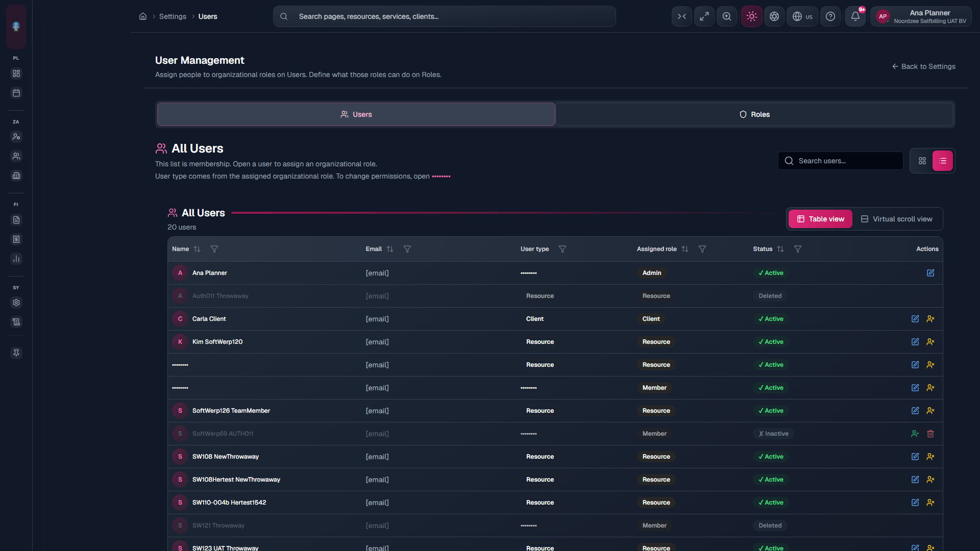
Task: Open the color palette aperture icon
Action: click(x=774, y=16)
